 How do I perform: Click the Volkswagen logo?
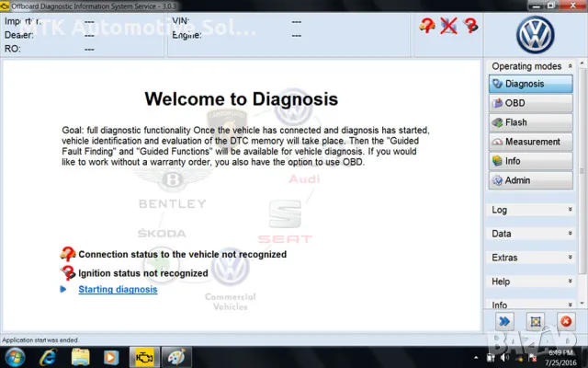pyautogui.click(x=535, y=35)
